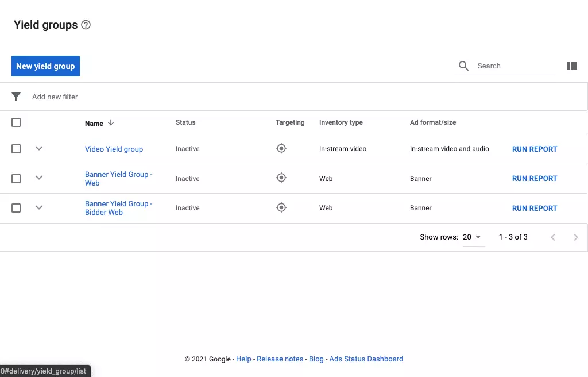The height and width of the screenshot is (377, 588).
Task: Open the Ads Status Dashboard link
Action: [x=366, y=359]
